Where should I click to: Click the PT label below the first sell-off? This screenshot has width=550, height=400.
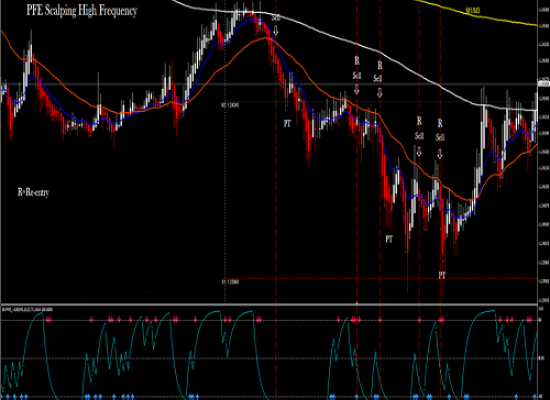[287, 124]
